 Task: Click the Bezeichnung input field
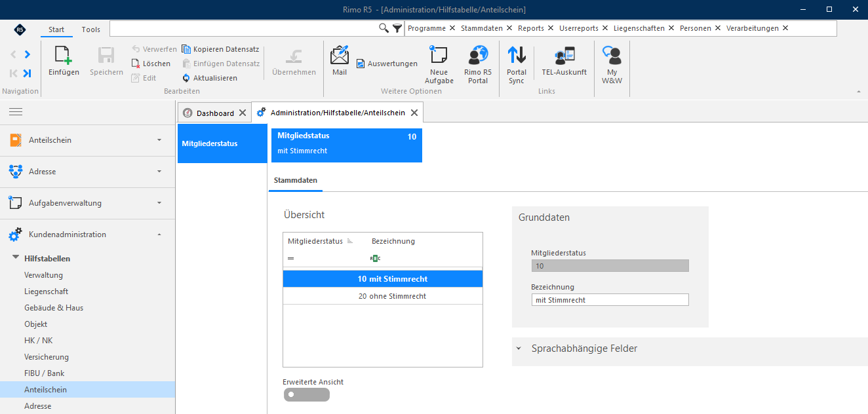[x=610, y=300]
